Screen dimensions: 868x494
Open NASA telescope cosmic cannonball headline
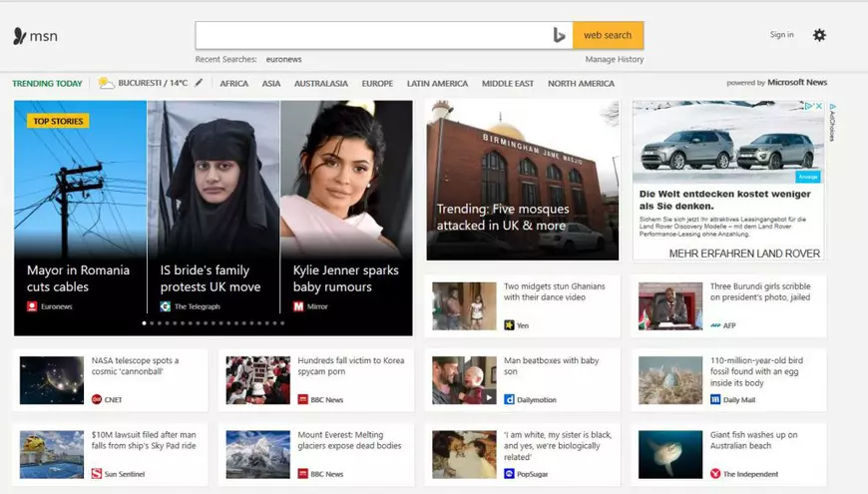[135, 365]
